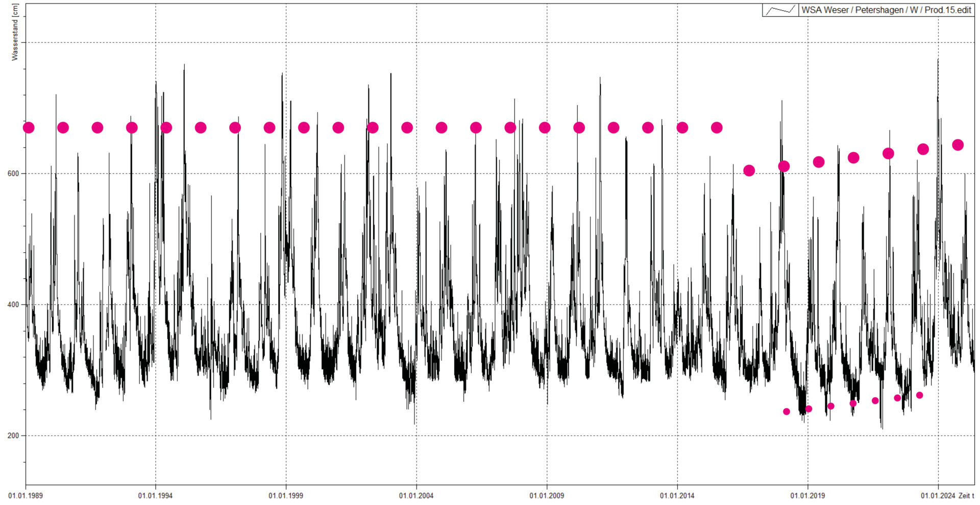Click the highest water level peak near 2024
The width and height of the screenshot is (980, 505).
(x=938, y=60)
